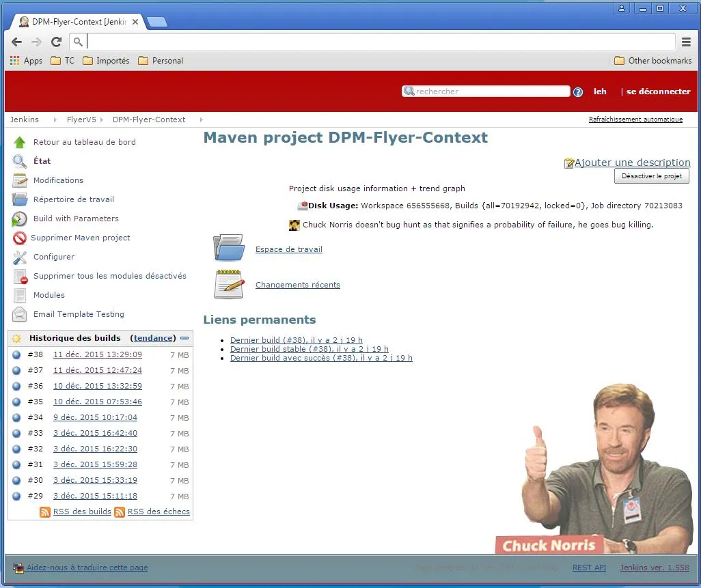Click the search help question mark icon
The width and height of the screenshot is (701, 588).
[578, 92]
